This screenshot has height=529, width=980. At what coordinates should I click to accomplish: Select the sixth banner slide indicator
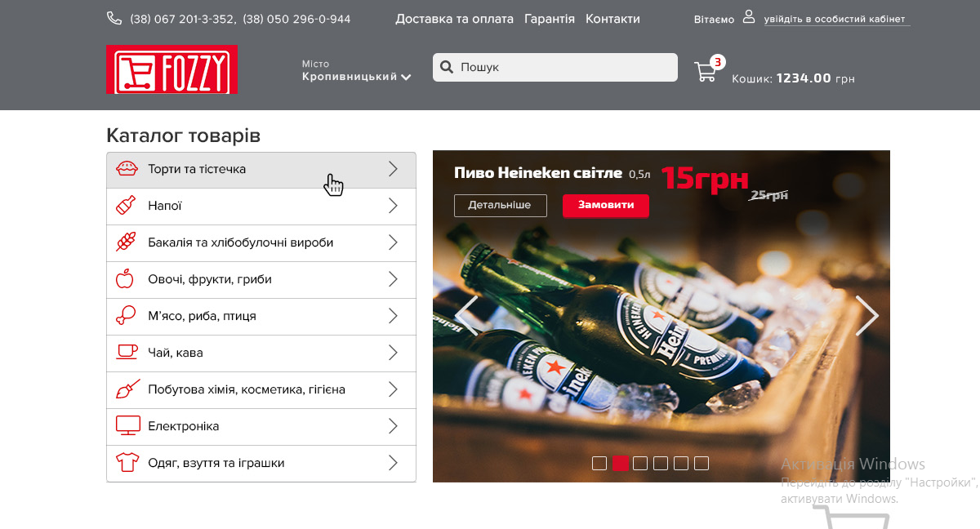(702, 463)
